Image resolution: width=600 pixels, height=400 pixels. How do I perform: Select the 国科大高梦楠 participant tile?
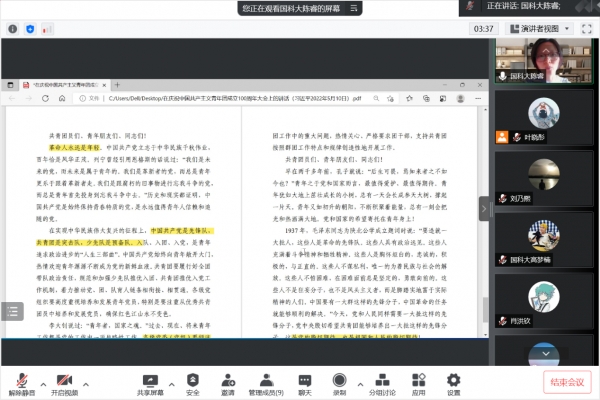pos(543,240)
